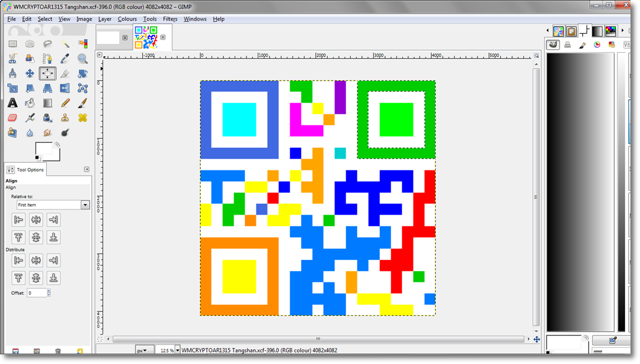Align left edge of target
640x364 pixels.
coord(18,220)
